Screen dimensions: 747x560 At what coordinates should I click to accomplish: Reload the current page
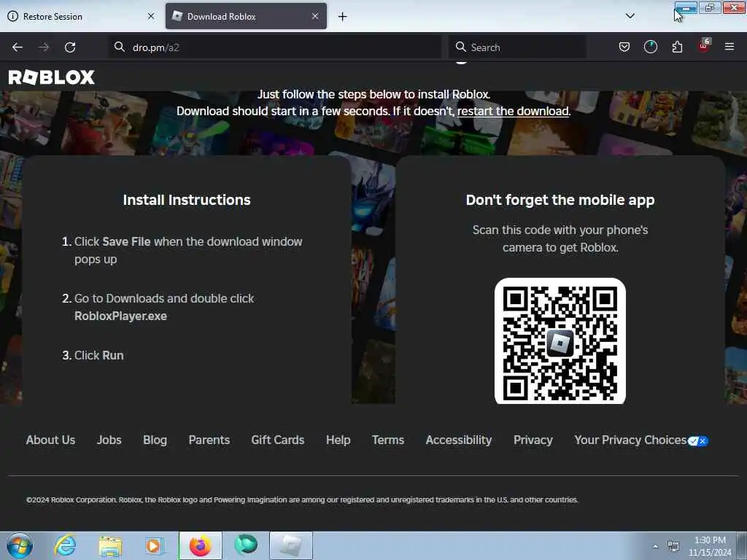pos(70,47)
